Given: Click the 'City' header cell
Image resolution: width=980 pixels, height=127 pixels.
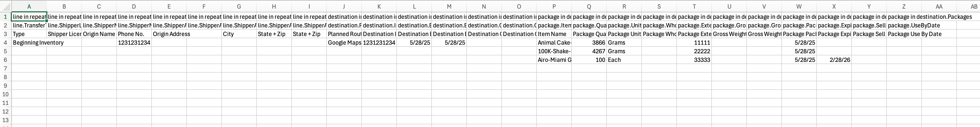Looking at the screenshot, I should tap(239, 34).
